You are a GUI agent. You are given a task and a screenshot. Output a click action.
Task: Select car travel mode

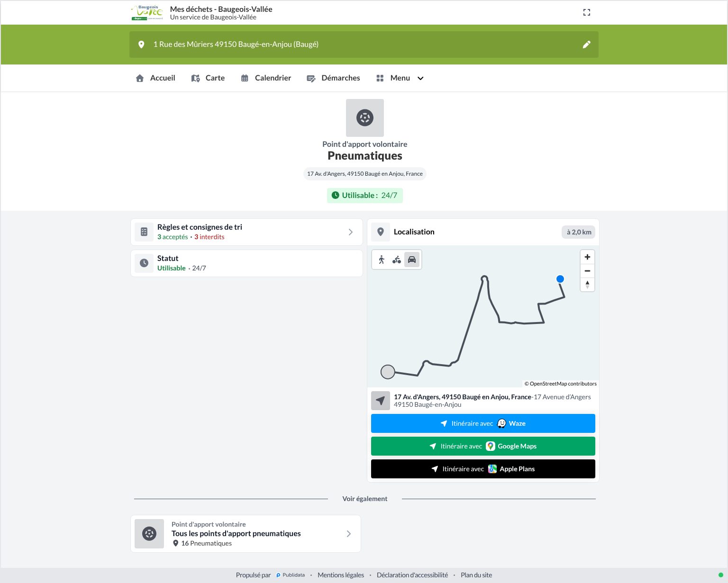click(x=412, y=260)
